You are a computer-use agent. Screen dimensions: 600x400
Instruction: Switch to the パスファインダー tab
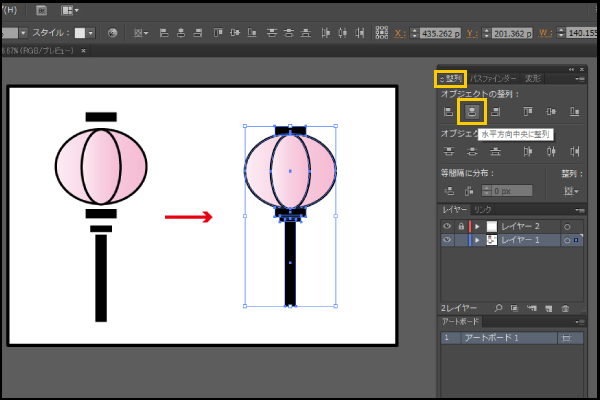(494, 78)
